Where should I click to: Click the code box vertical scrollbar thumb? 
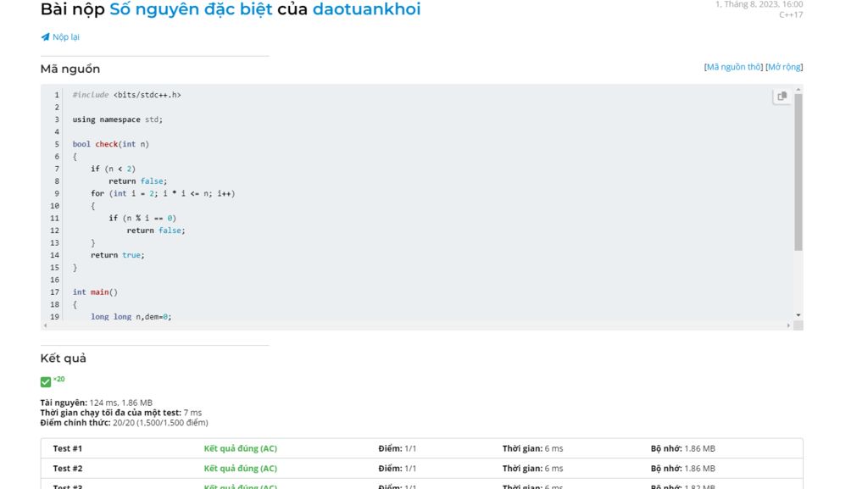(x=798, y=169)
